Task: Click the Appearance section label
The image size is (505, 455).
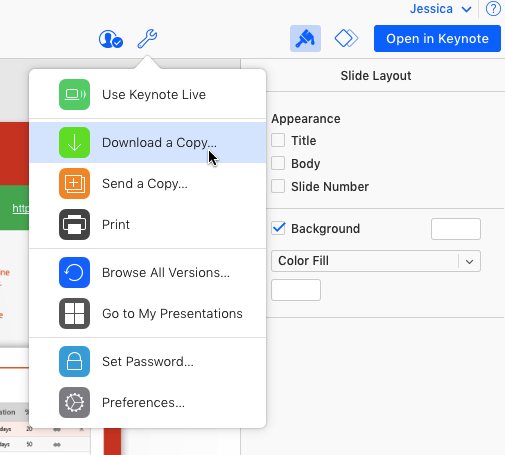Action: (306, 119)
